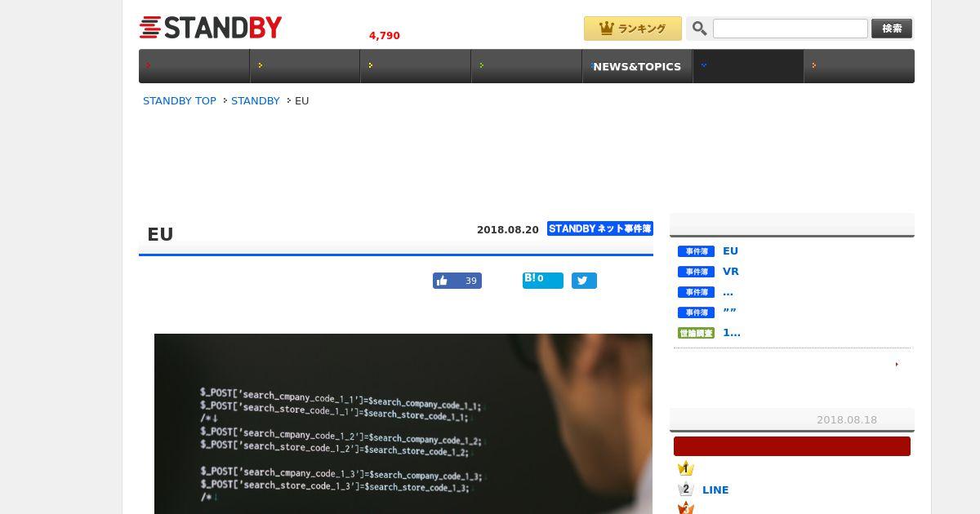Bookmark article with Hatena B! button
Image resolution: width=980 pixels, height=514 pixels.
[543, 280]
